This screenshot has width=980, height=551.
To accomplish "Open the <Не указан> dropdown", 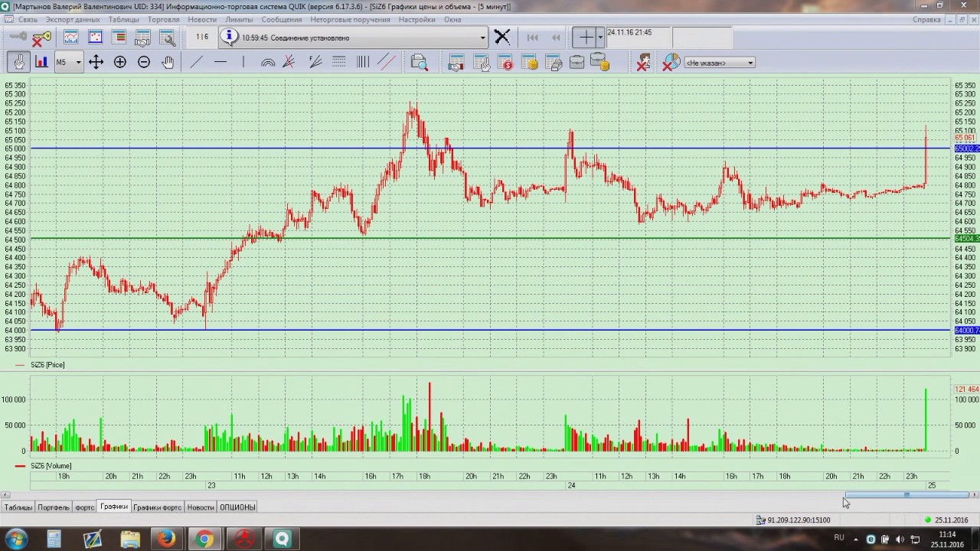I will coord(719,63).
